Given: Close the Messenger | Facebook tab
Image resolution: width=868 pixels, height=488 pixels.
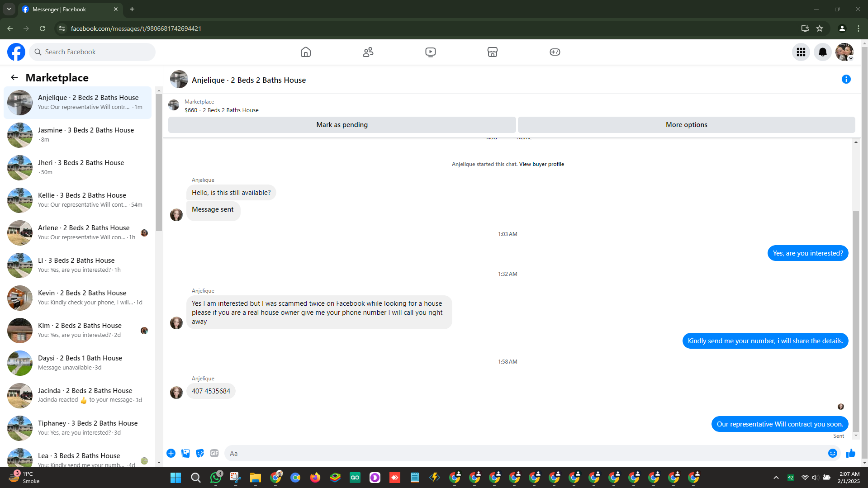Looking at the screenshot, I should (x=116, y=9).
